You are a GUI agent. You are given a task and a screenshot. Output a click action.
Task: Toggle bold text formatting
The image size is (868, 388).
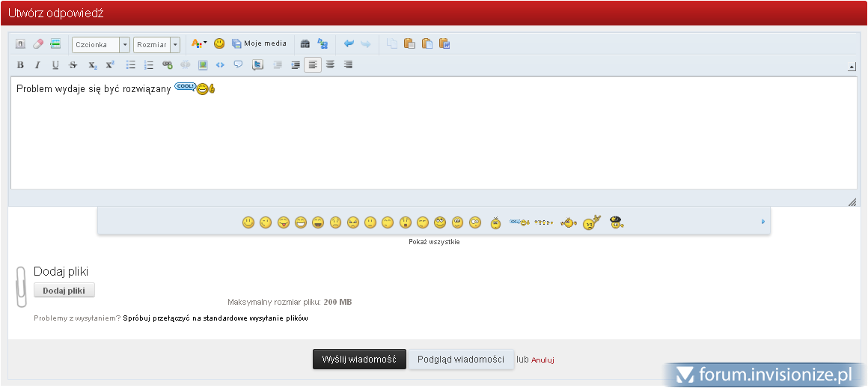20,65
